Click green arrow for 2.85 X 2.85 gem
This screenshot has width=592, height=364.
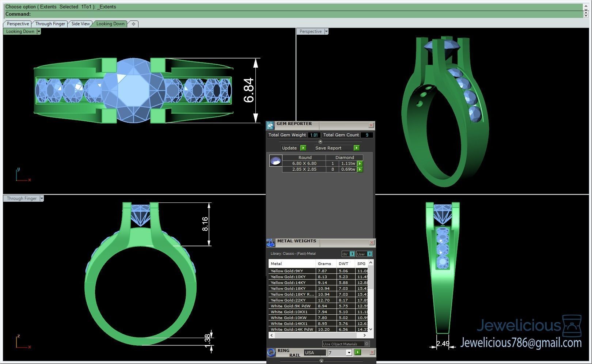click(360, 170)
